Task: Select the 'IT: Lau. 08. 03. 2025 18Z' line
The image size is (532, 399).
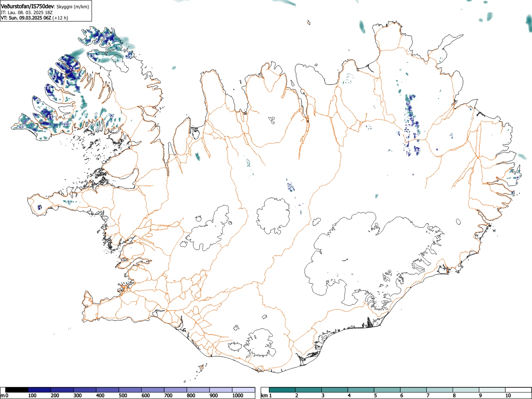Action: point(27,12)
